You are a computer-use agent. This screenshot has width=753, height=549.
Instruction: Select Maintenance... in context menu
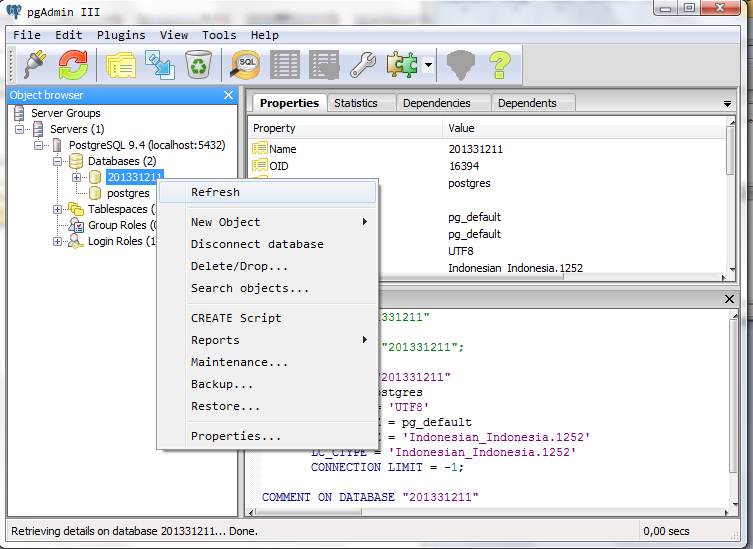267,362
